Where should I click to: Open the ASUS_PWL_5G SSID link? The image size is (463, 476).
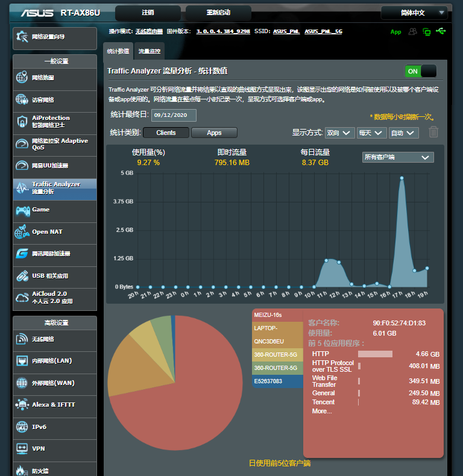[x=323, y=31]
